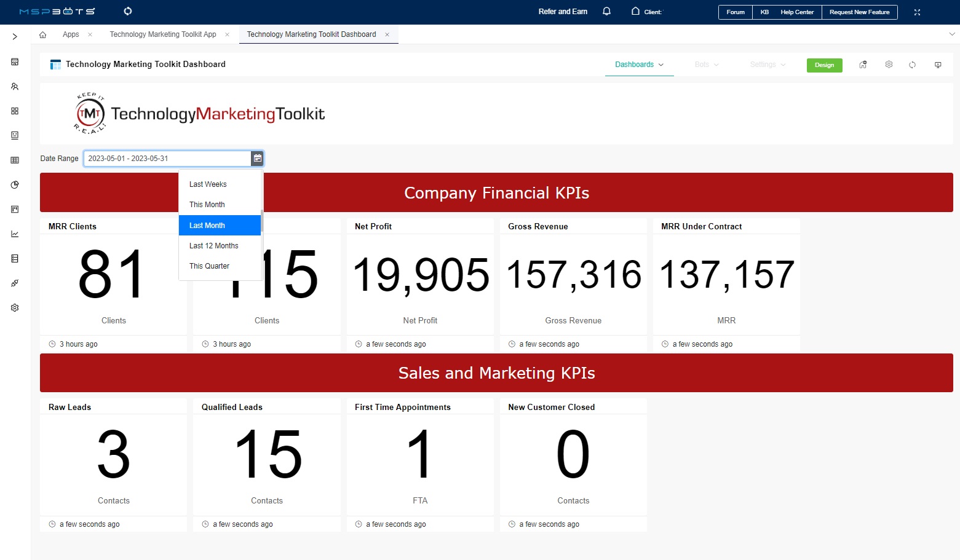Viewport: 960px width, 560px height.
Task: Click the Raw Leads value 3
Action: (114, 455)
